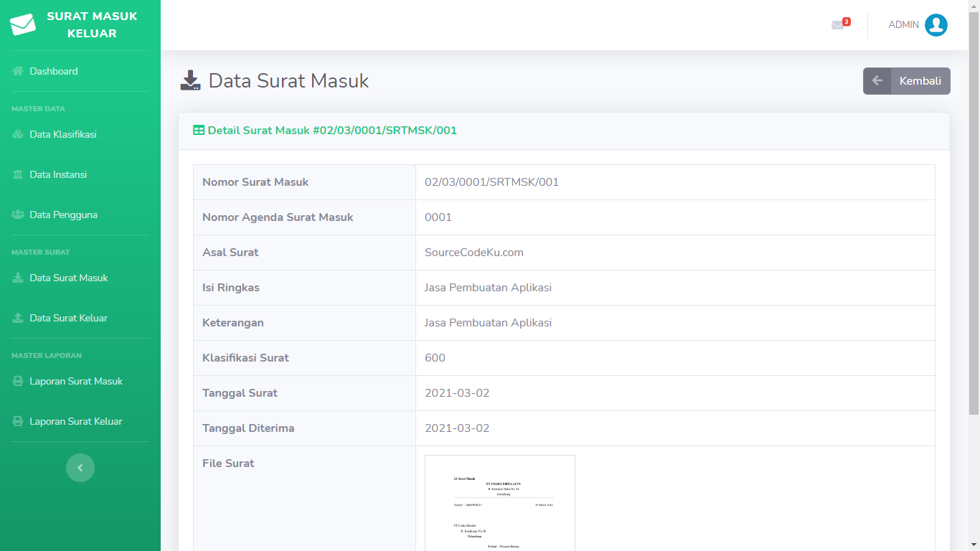This screenshot has height=551, width=980.
Task: Open the messages envelope icon with badge
Action: click(x=838, y=25)
